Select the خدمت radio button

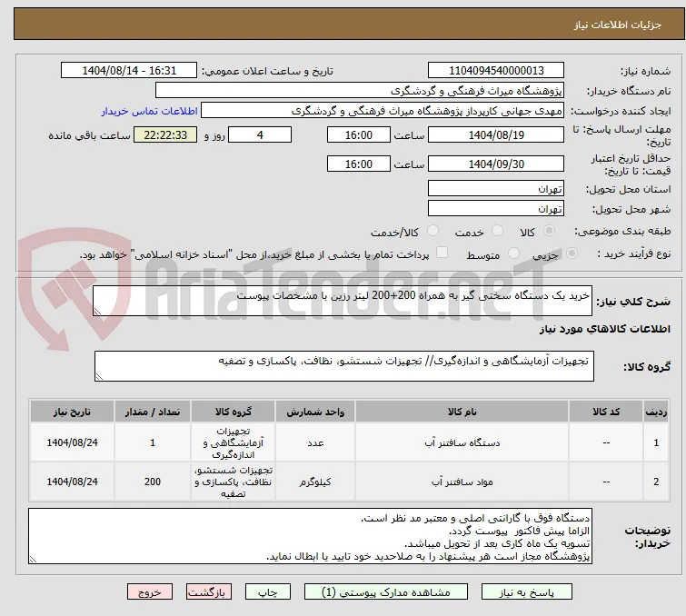pyautogui.click(x=497, y=231)
